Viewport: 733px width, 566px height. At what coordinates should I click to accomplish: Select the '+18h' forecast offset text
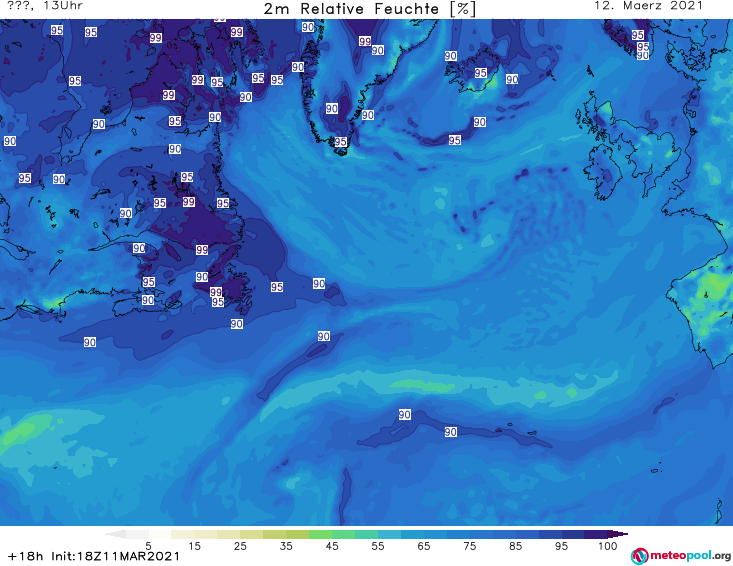click(x=25, y=556)
